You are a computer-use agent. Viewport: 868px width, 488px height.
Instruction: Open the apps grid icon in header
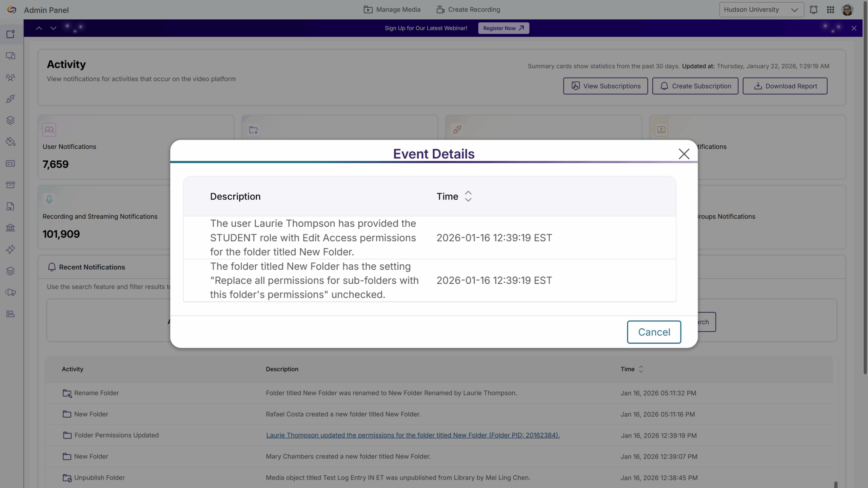pos(830,10)
